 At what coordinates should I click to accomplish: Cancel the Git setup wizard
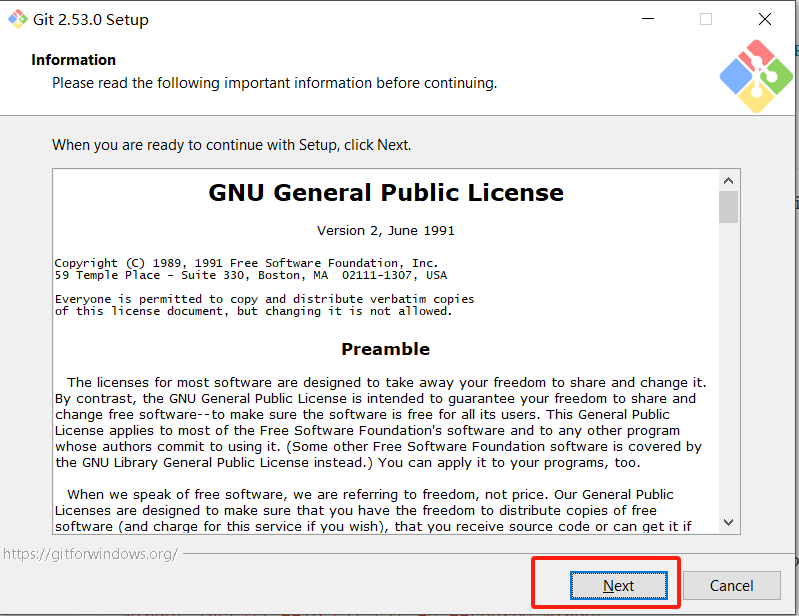pyautogui.click(x=731, y=585)
